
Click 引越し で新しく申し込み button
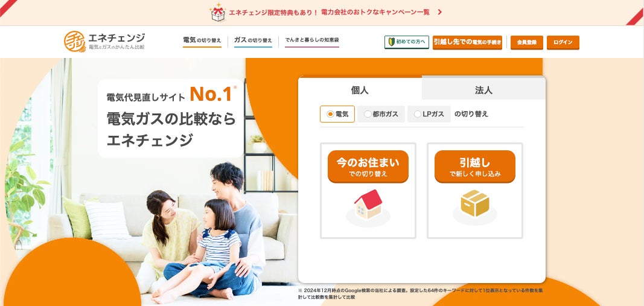point(475,167)
